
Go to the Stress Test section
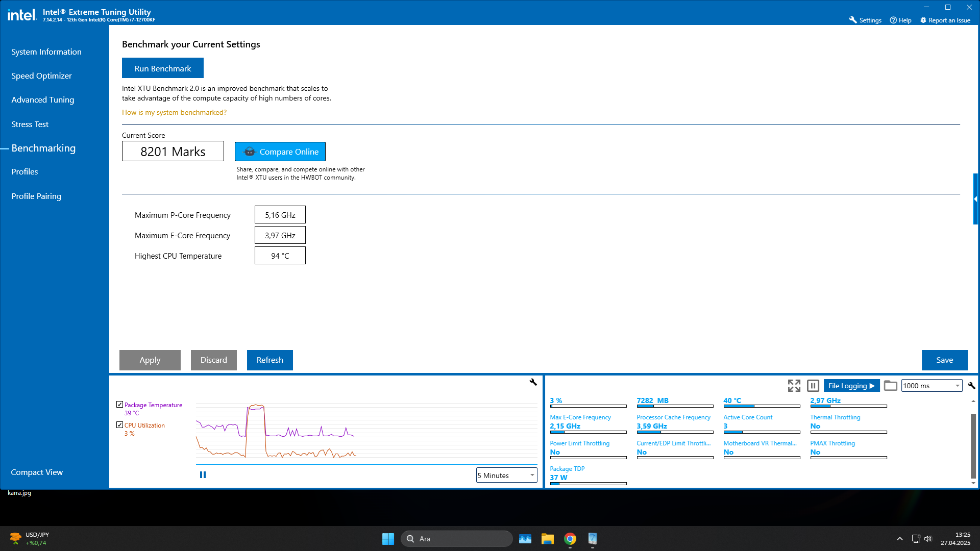(30, 124)
